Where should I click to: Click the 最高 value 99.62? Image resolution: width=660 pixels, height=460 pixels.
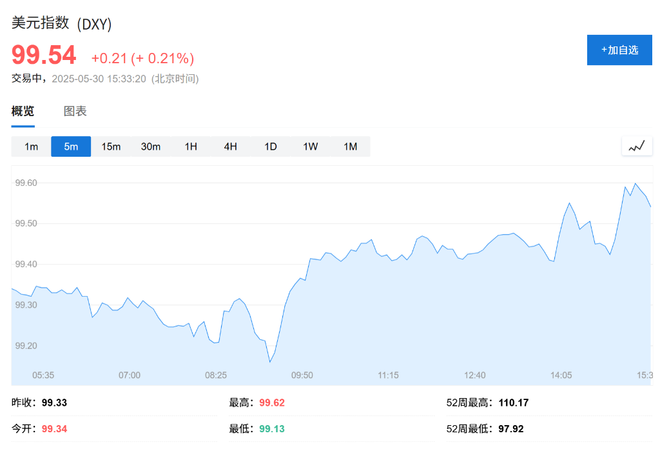coord(272,403)
